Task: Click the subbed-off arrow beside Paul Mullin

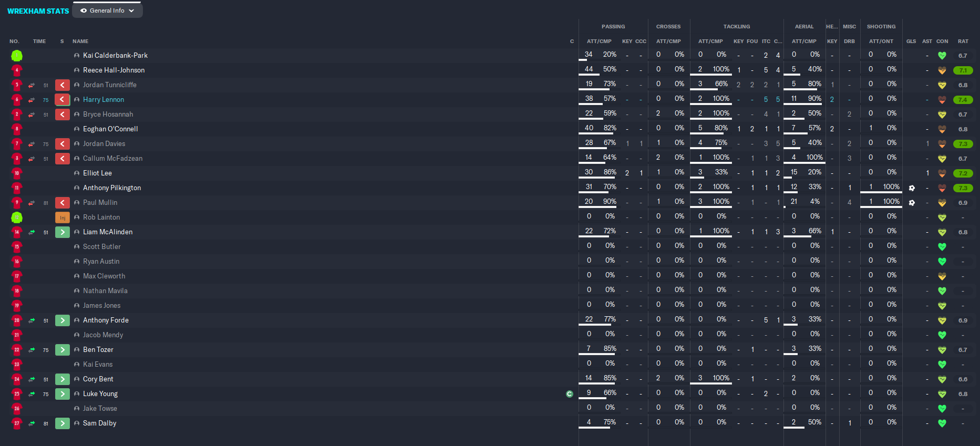Action: 63,202
